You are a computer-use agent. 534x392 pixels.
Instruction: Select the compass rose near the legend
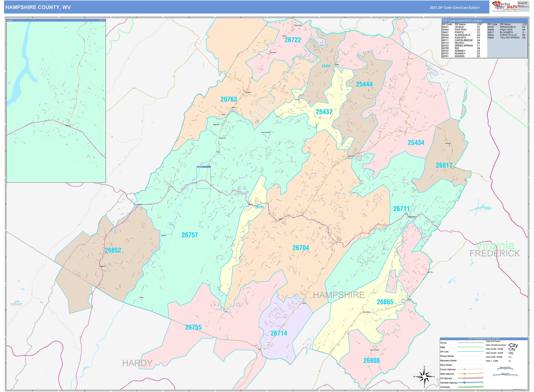pyautogui.click(x=425, y=377)
